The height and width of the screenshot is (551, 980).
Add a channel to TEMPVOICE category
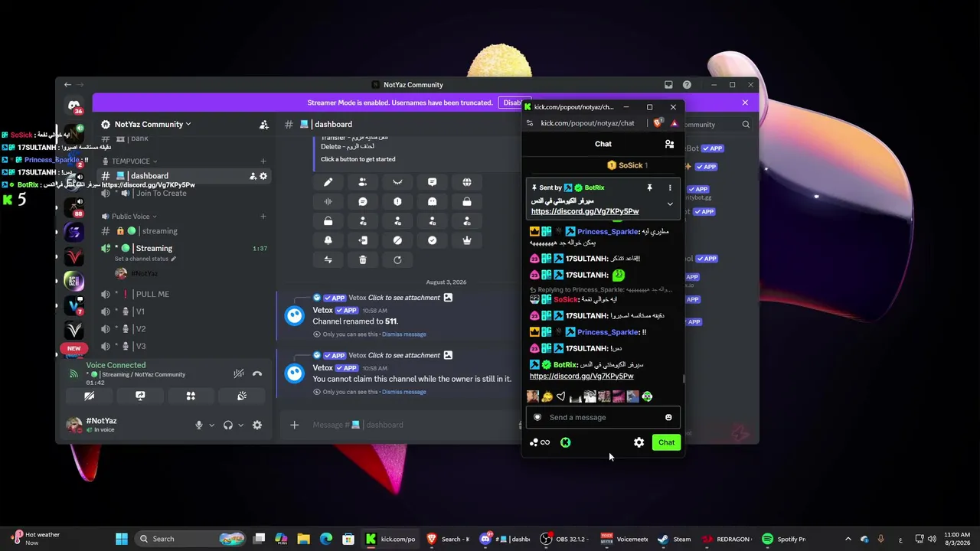(263, 161)
